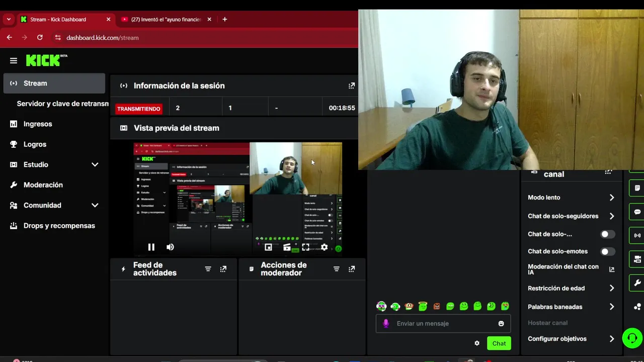Image resolution: width=644 pixels, height=362 pixels.
Task: Enter fullscreen on stream preview
Action: pos(305,247)
